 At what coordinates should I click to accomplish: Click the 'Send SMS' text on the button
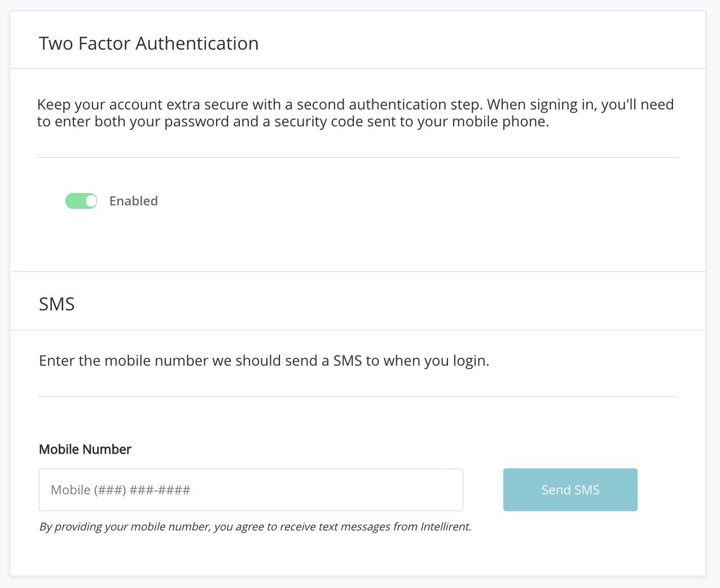point(570,490)
